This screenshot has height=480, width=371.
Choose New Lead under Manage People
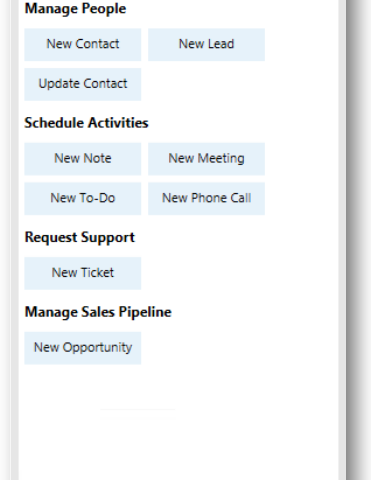tap(206, 45)
